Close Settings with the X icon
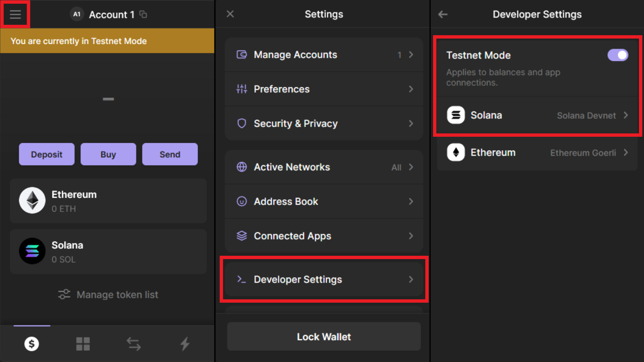Screen dimensions: 644x362 (x=230, y=14)
